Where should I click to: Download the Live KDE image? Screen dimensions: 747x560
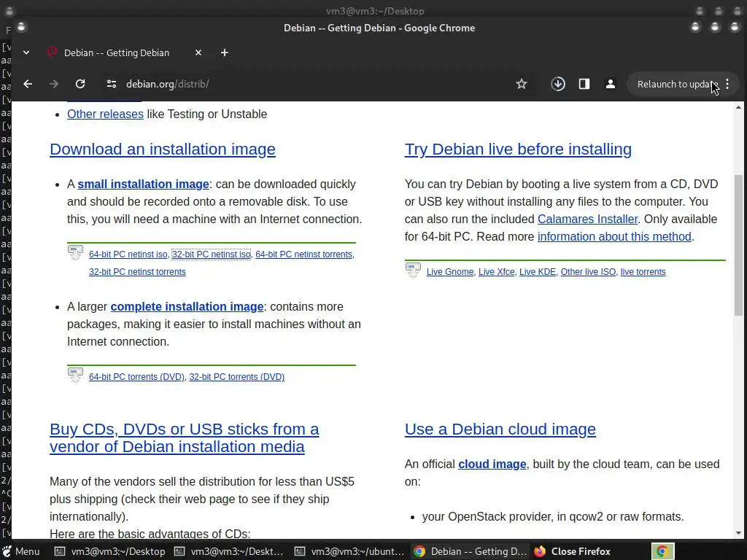[538, 272]
